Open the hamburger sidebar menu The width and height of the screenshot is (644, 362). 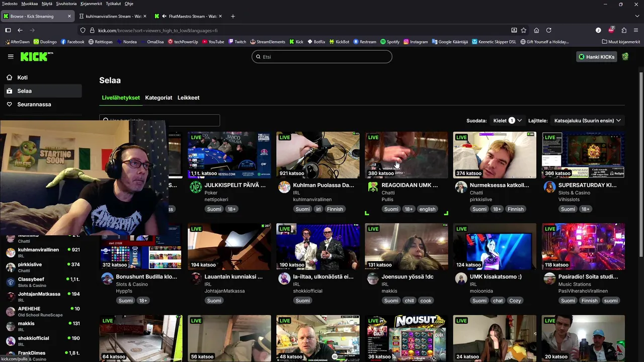tap(11, 57)
